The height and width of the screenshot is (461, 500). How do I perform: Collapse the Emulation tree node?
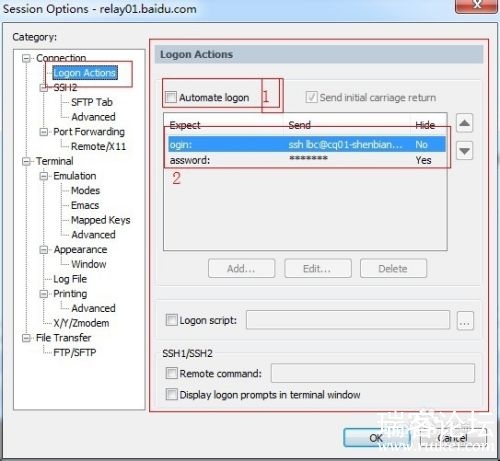point(44,176)
